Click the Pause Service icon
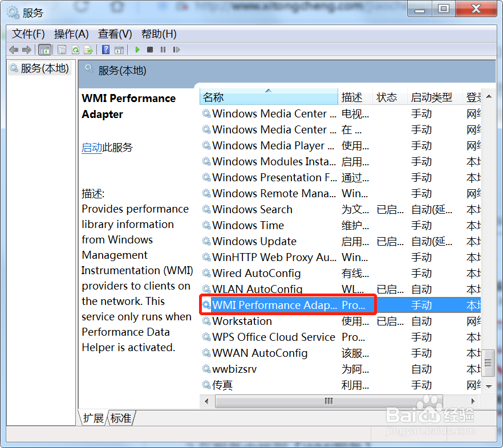 click(163, 50)
